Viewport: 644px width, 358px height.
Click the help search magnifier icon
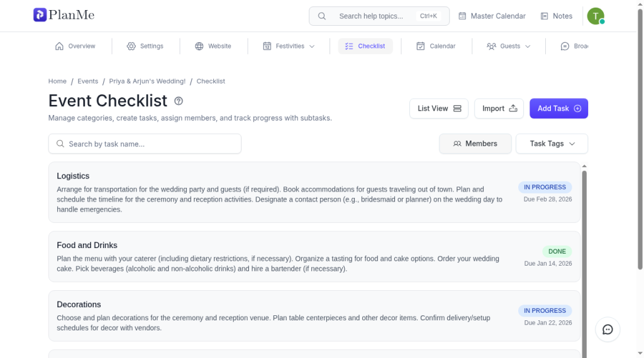[322, 16]
